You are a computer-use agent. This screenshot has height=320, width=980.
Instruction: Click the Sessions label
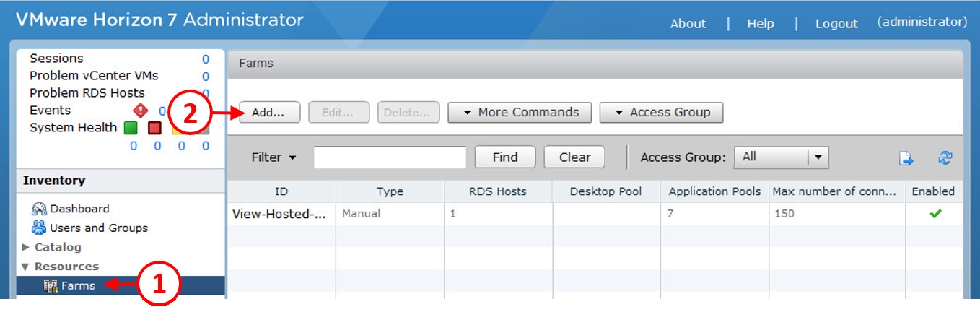point(56,59)
